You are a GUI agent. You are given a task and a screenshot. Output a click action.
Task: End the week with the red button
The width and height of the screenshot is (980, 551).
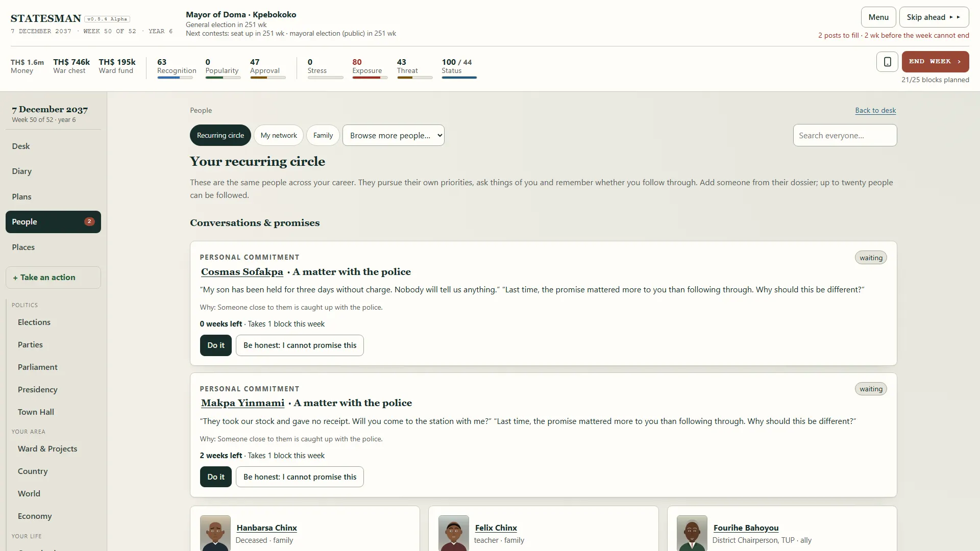(935, 62)
